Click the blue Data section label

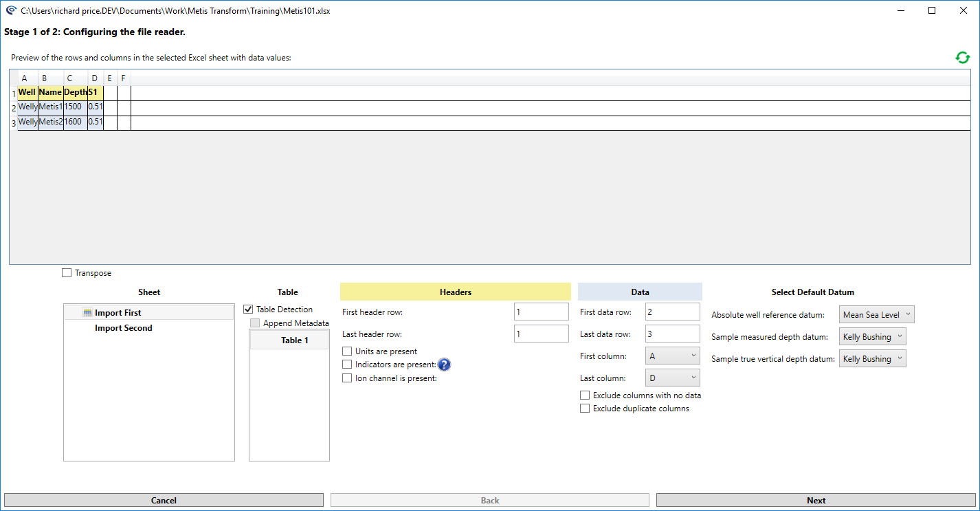point(640,292)
